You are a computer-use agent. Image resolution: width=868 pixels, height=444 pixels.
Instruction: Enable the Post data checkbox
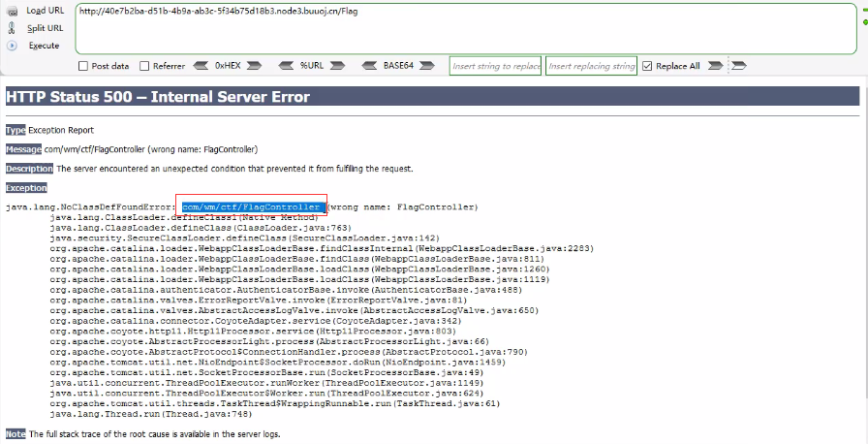click(x=83, y=66)
